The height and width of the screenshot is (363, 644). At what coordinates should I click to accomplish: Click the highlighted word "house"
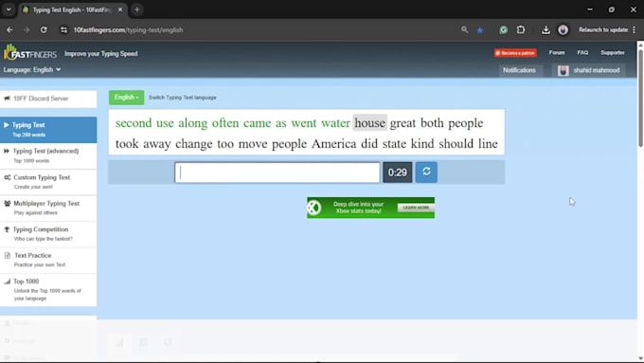click(x=369, y=122)
